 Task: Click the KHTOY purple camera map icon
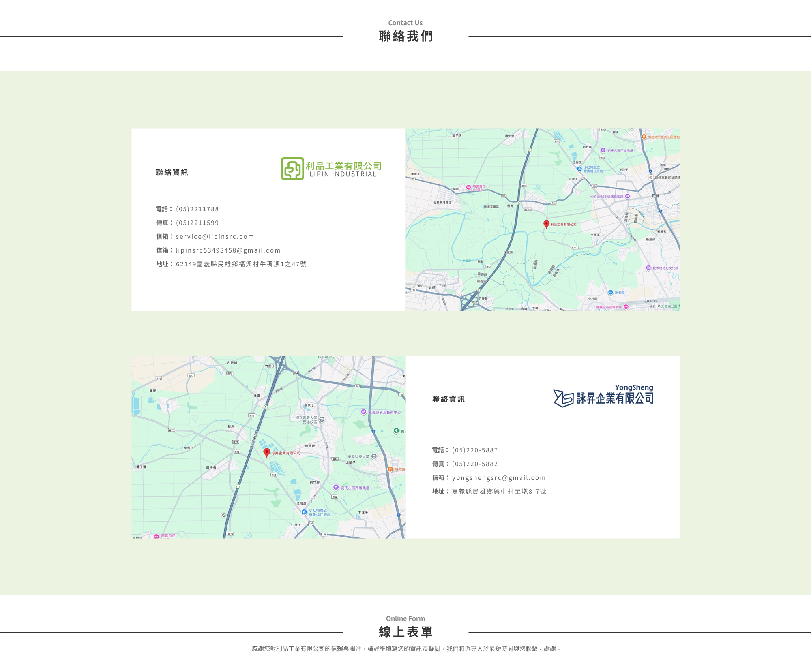627,196
